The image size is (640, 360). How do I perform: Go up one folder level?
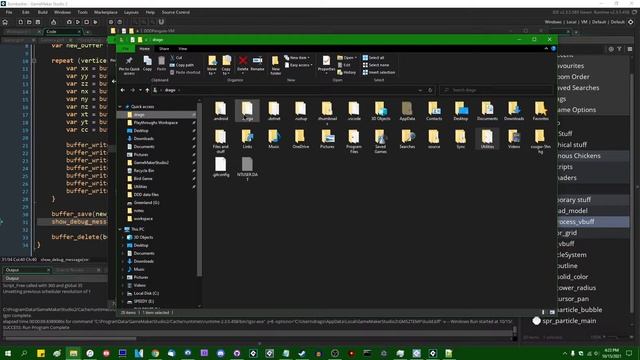147,90
